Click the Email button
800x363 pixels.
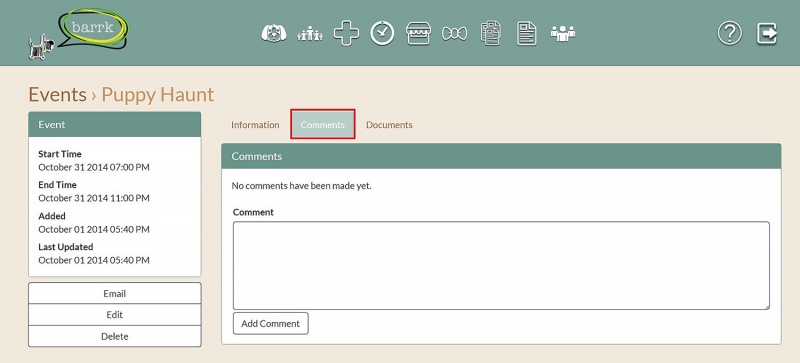[x=115, y=294]
